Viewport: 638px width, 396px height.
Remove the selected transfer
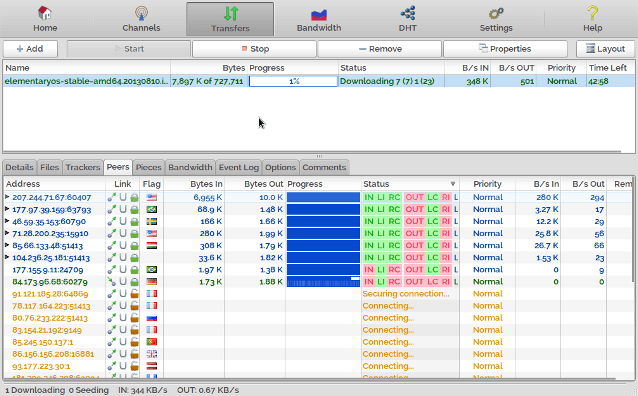coord(380,49)
